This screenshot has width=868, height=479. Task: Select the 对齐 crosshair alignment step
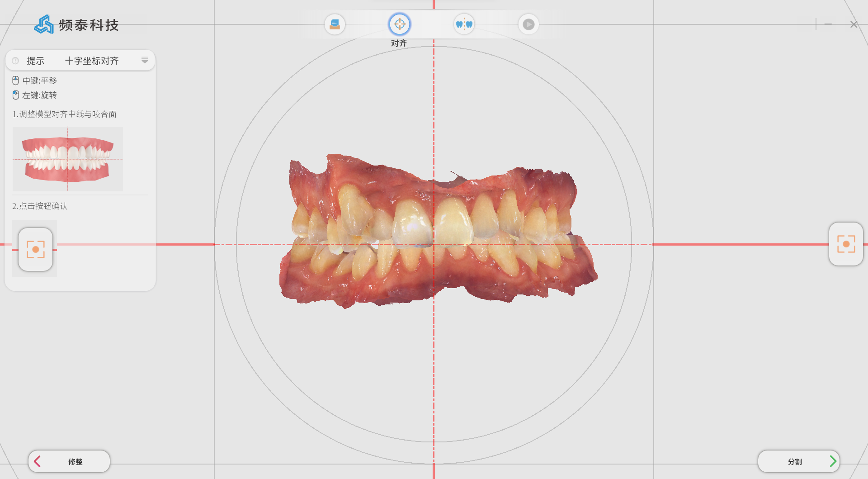[399, 24]
